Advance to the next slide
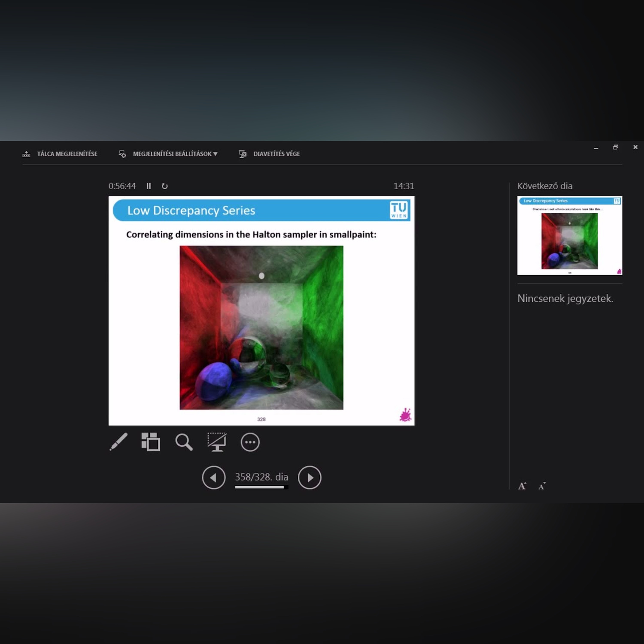 tap(310, 477)
